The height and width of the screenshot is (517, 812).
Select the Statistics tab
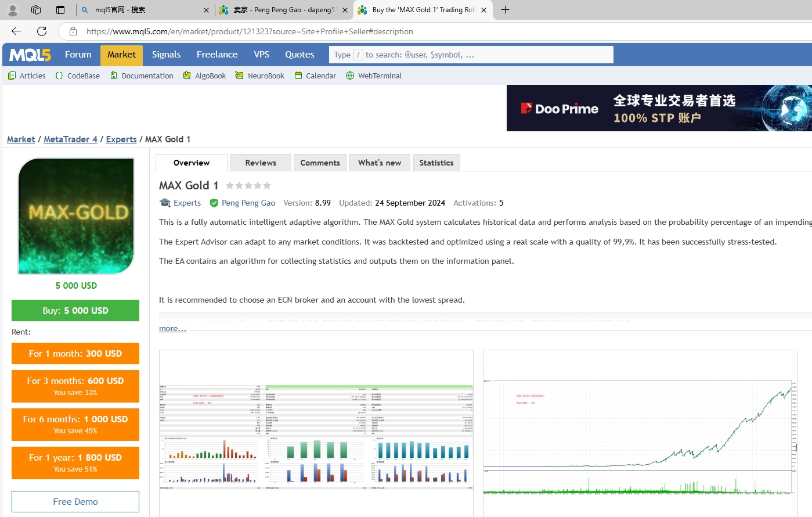pos(436,163)
